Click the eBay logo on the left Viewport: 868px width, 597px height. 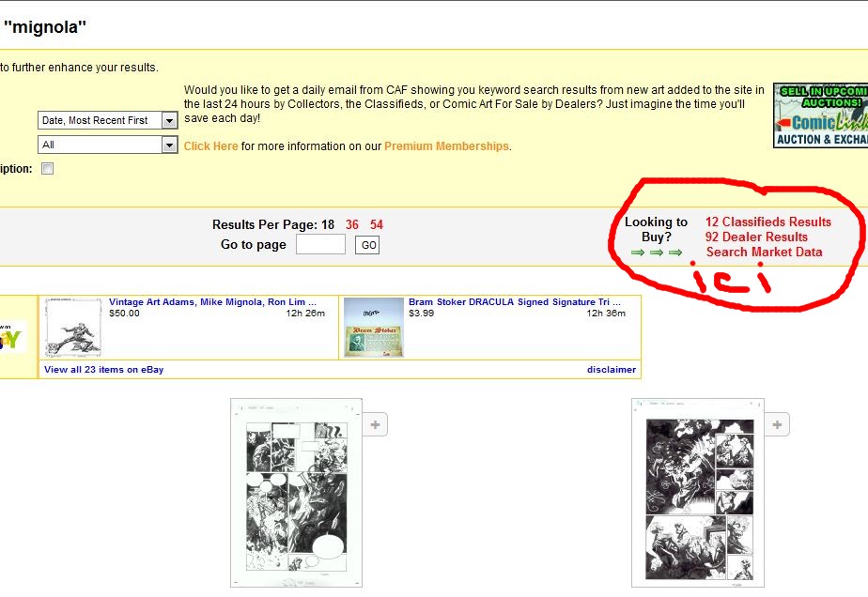tap(13, 337)
